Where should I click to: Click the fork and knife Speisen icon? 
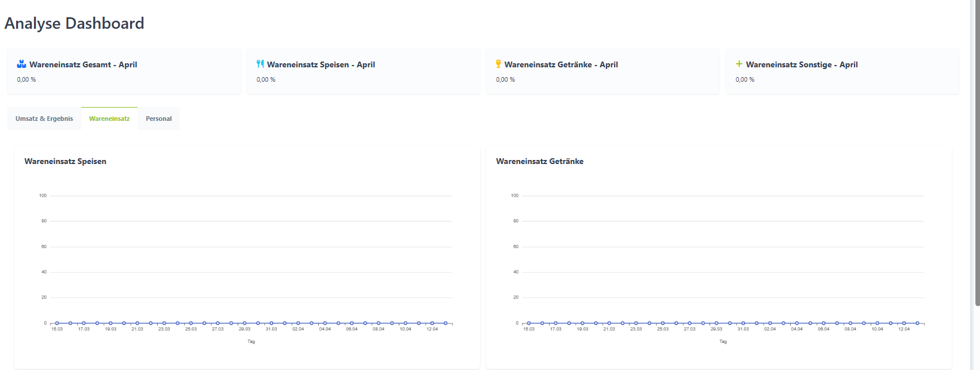pos(260,64)
